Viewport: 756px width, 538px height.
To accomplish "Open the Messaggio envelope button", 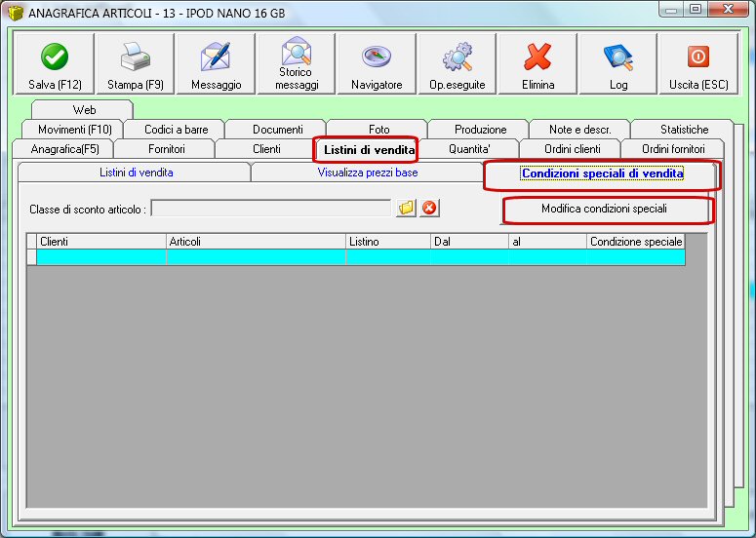I will pyautogui.click(x=216, y=63).
